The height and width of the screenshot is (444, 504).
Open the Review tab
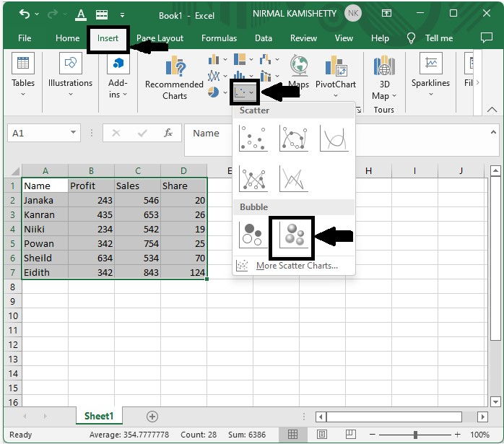tap(303, 38)
